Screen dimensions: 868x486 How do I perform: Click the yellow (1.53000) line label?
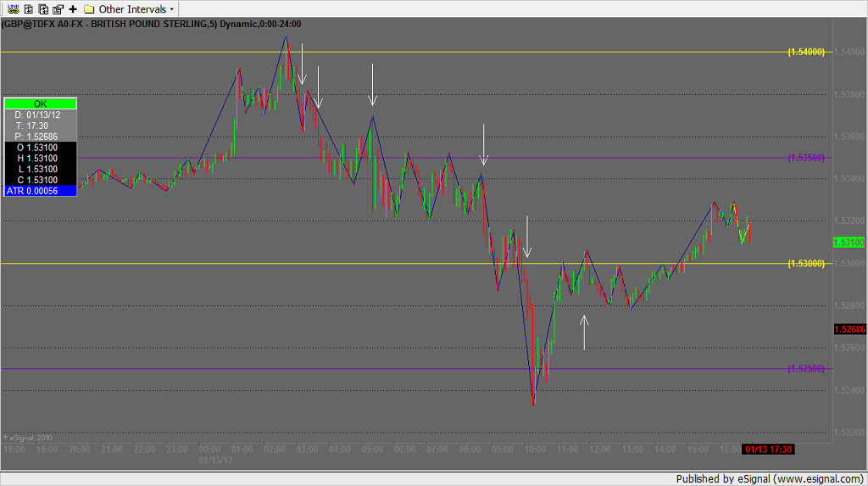[x=806, y=263]
